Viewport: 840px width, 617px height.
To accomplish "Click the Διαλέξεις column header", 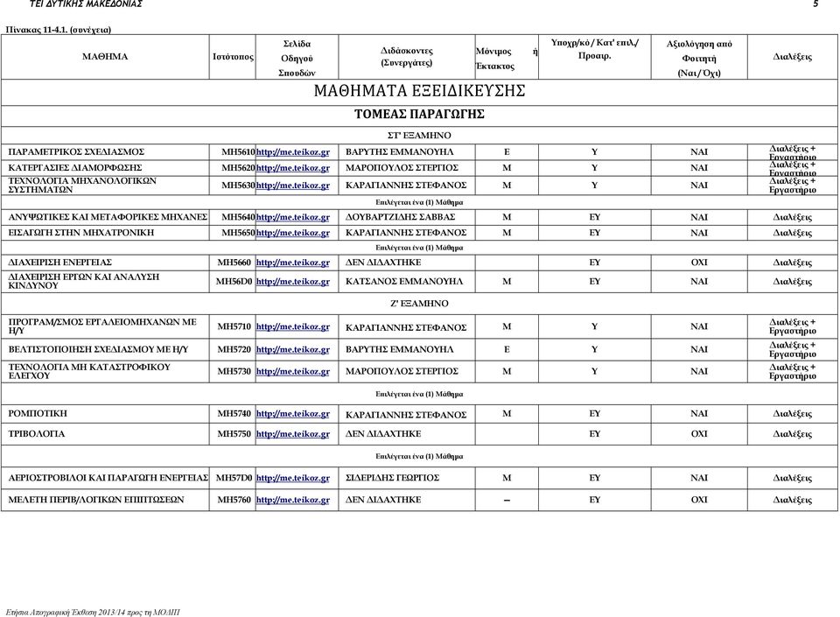I will [x=793, y=57].
